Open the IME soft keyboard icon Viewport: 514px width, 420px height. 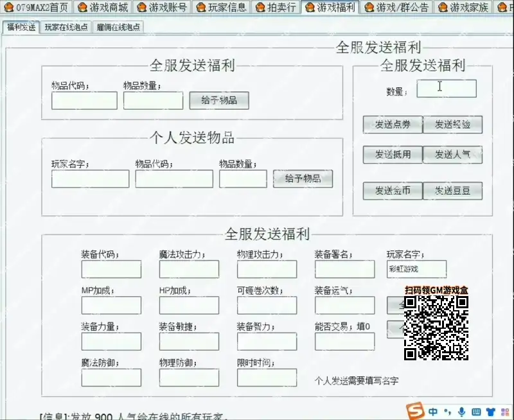point(476,412)
